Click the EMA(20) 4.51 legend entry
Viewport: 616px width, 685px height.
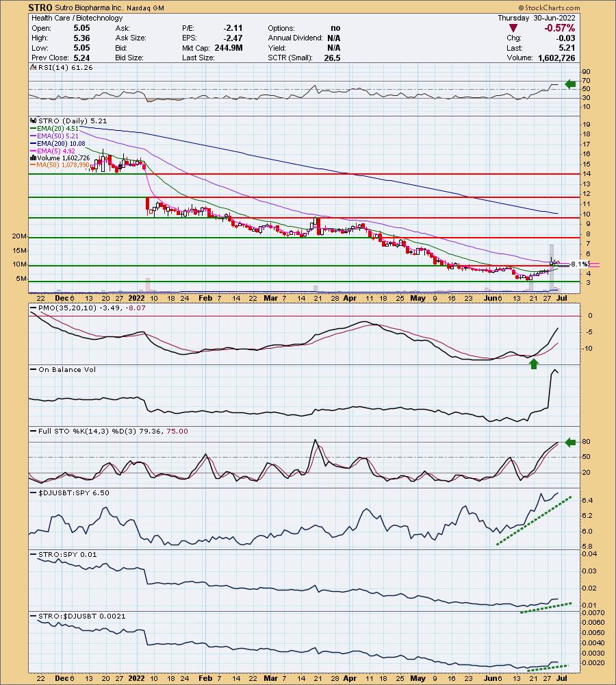point(57,129)
